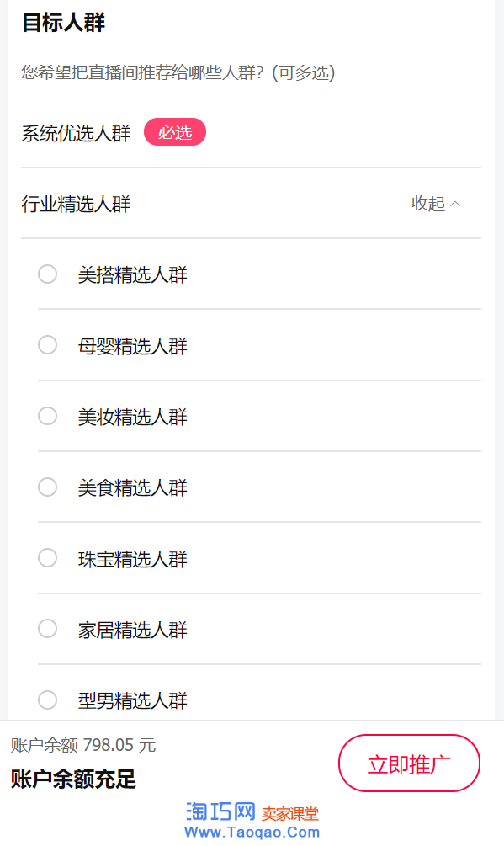Click the 立即推广 button
This screenshot has width=504, height=846.
[x=409, y=764]
